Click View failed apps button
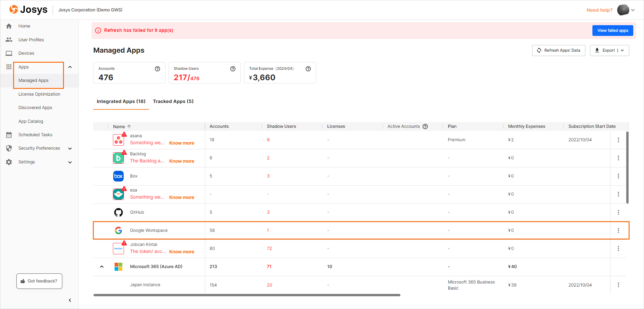This screenshot has height=309, width=644. [x=613, y=31]
